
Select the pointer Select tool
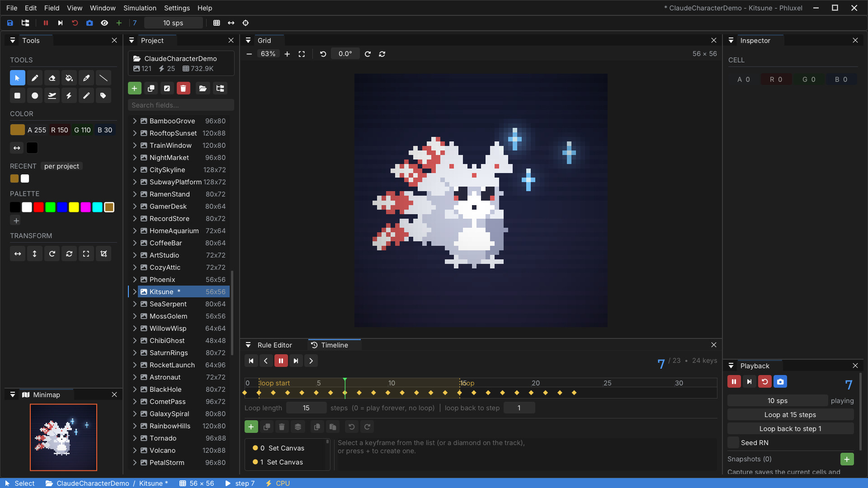[17, 78]
